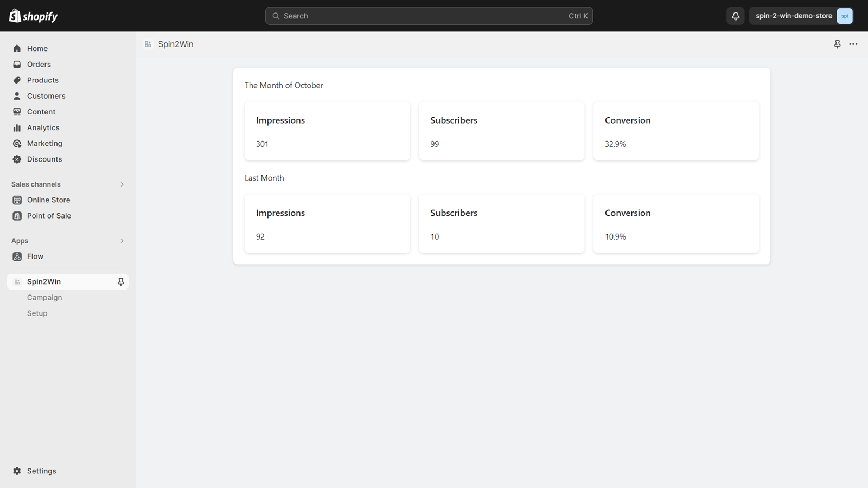Click the Settings gear icon
The width and height of the screenshot is (868, 488).
(x=17, y=471)
